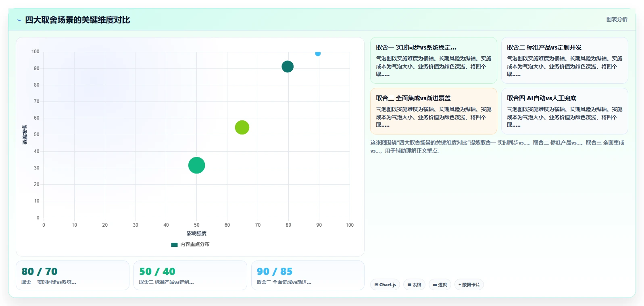Image resolution: width=644 pixels, height=306 pixels.
Task: Click the 取舍一 实时同步vs系统… caption under 80 / 70
Action: click(x=49, y=282)
